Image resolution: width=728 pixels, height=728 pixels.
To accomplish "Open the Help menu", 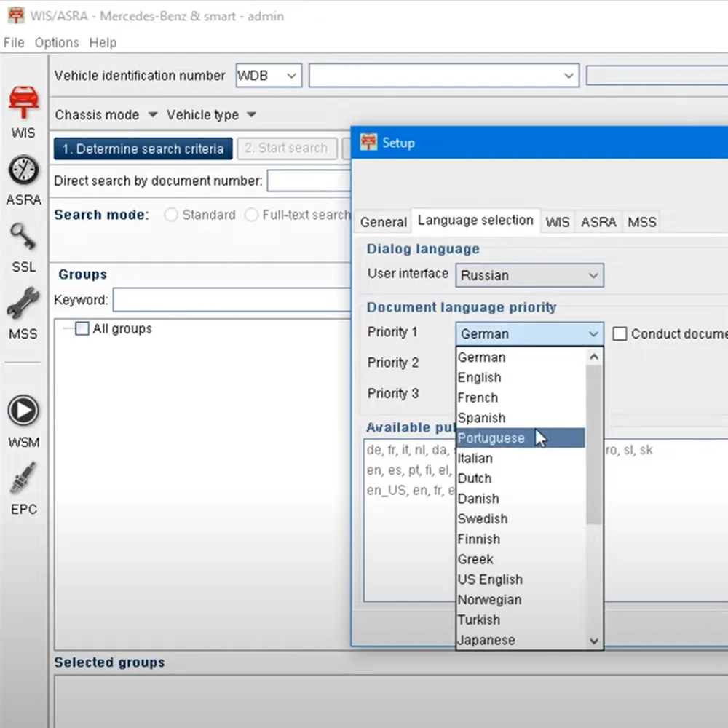I will [103, 43].
